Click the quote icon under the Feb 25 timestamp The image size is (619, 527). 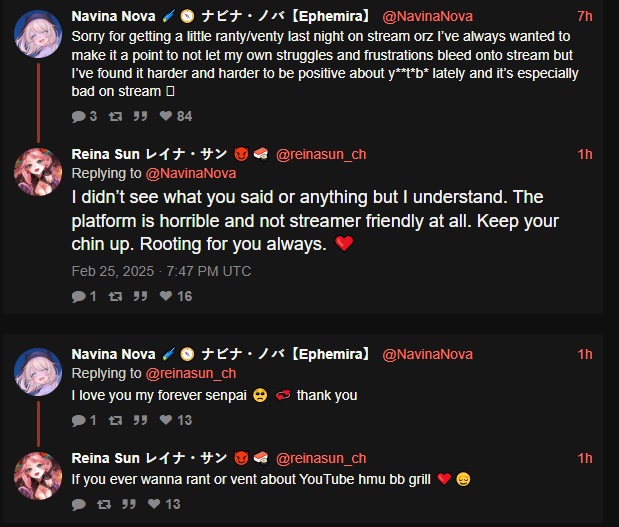(x=140, y=296)
